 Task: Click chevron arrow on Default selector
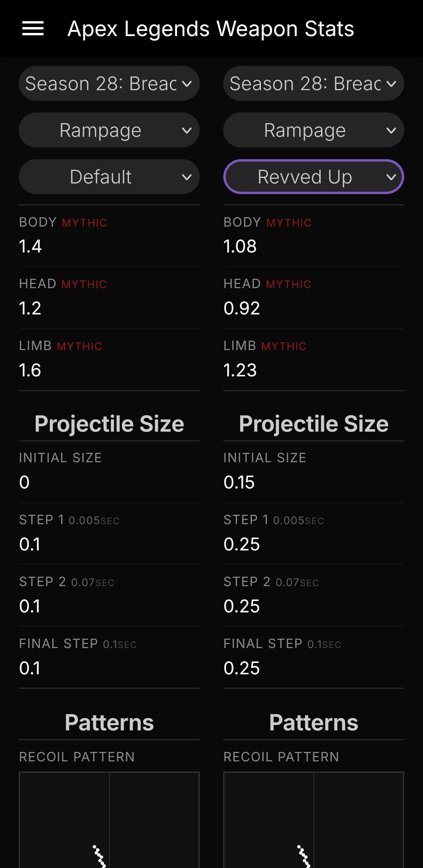pos(187,177)
